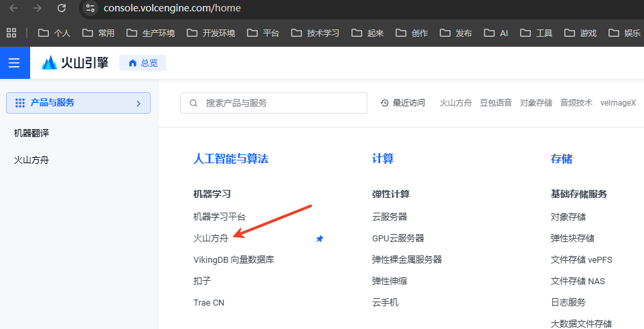This screenshot has height=329, width=644.
Task: Open recent veImageX link
Action: (x=618, y=102)
